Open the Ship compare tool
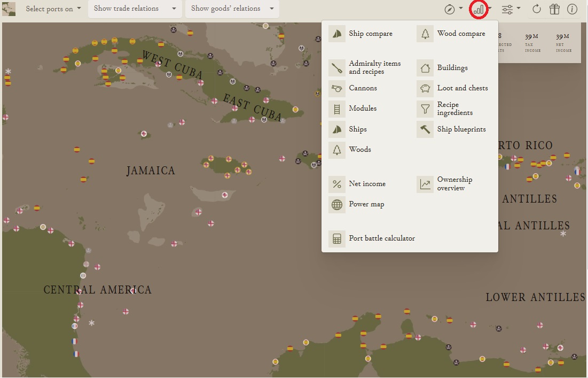588x378 pixels. (370, 33)
